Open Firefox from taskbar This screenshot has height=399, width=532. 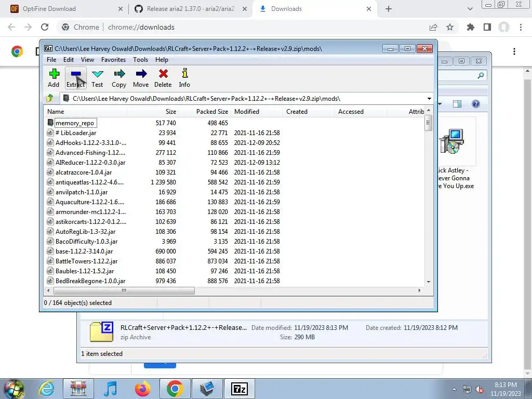click(142, 389)
